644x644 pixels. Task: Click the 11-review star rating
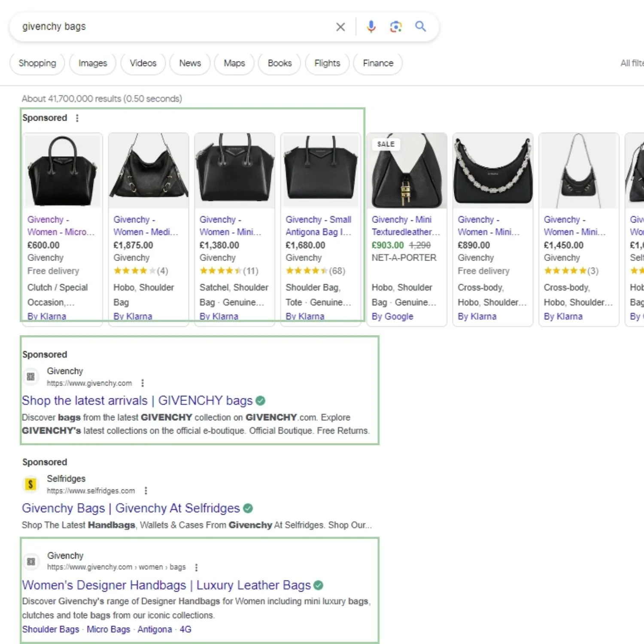click(x=229, y=271)
